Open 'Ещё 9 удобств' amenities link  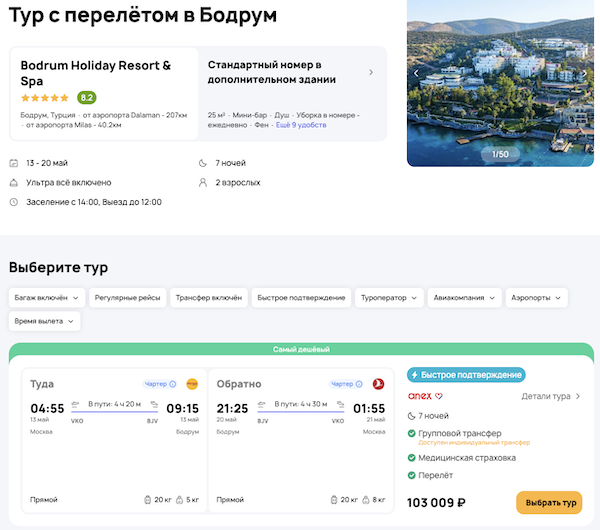[302, 125]
